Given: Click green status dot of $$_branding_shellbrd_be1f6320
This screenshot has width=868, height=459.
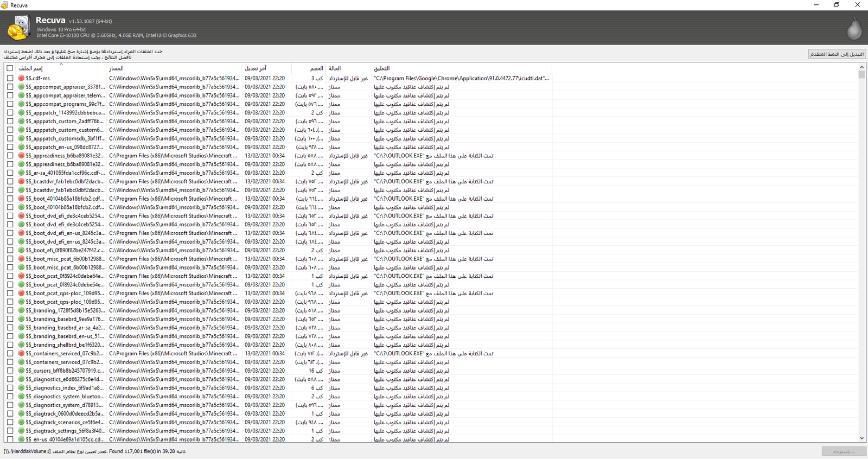Looking at the screenshot, I should [22, 345].
